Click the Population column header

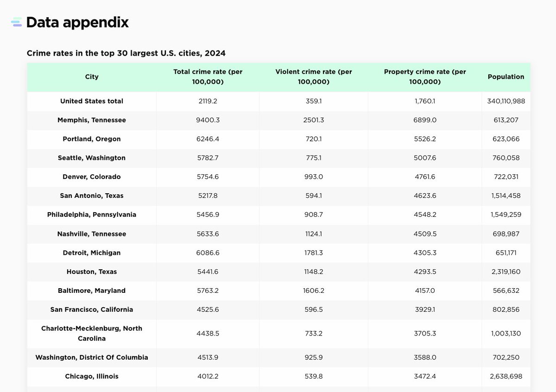click(x=506, y=77)
